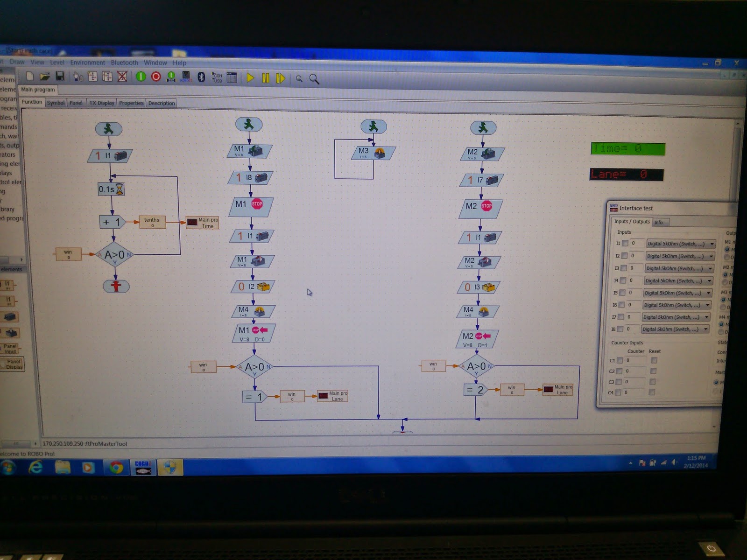Toggle the I2 input checkbox

pyautogui.click(x=624, y=256)
